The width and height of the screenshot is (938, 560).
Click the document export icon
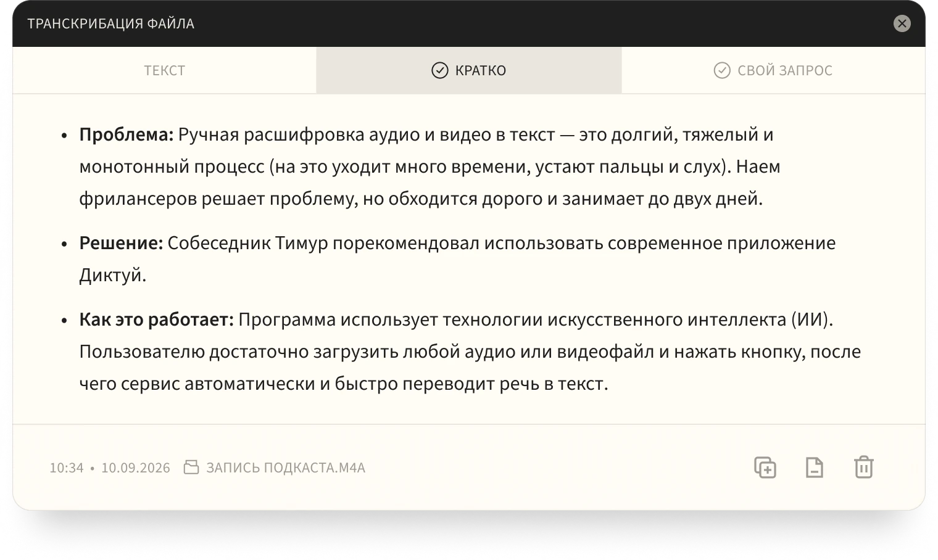point(815,467)
